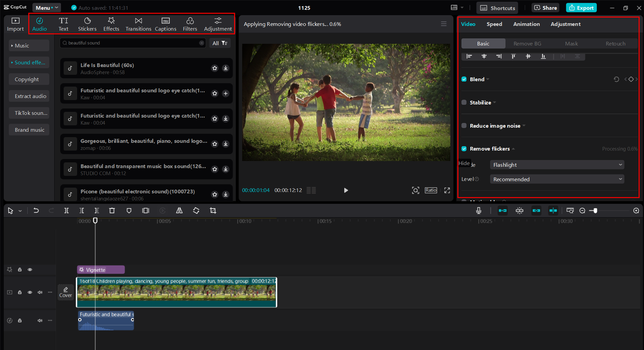The image size is (644, 350).
Task: Uncheck the Blend checkbox
Action: tap(464, 79)
